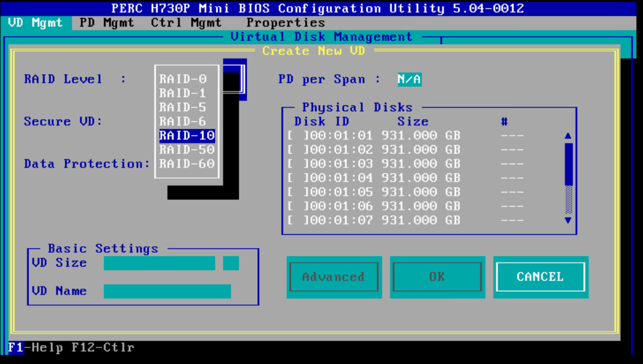
Task: Click the 931.000 GB size of disk 00:01:01
Action: (421, 136)
